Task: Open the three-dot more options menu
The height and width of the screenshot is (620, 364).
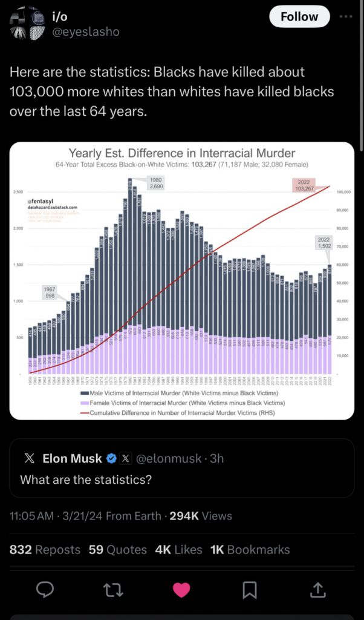Action: (346, 16)
